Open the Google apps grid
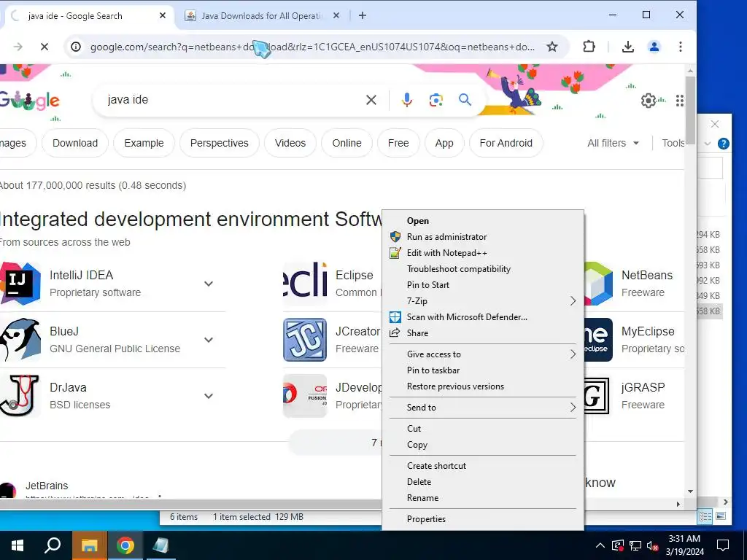 pos(680,101)
